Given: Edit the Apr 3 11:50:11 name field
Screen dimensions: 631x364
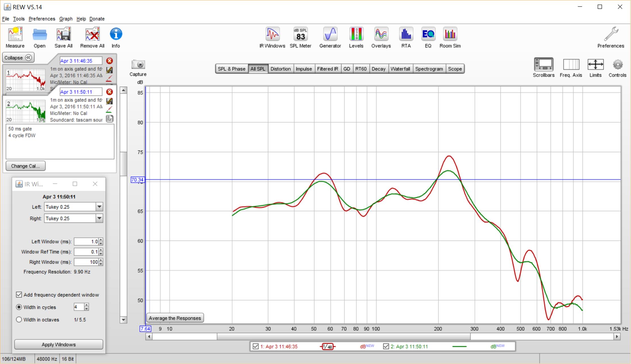Looking at the screenshot, I should pos(81,92).
